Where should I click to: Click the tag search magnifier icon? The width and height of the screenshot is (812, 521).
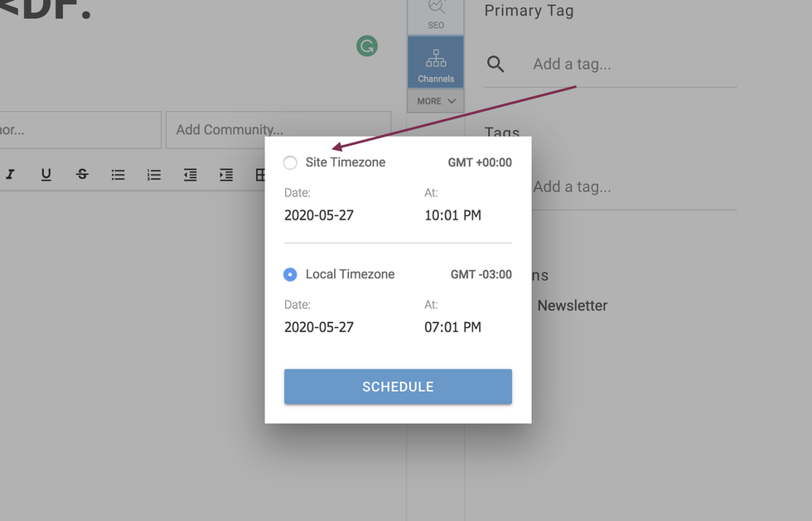click(495, 63)
